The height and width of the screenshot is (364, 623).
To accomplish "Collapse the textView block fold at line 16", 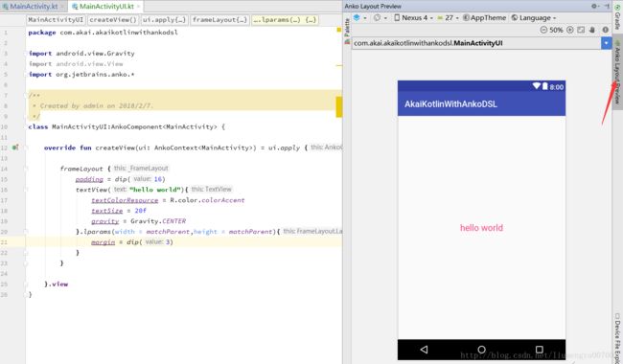I will click(26, 190).
